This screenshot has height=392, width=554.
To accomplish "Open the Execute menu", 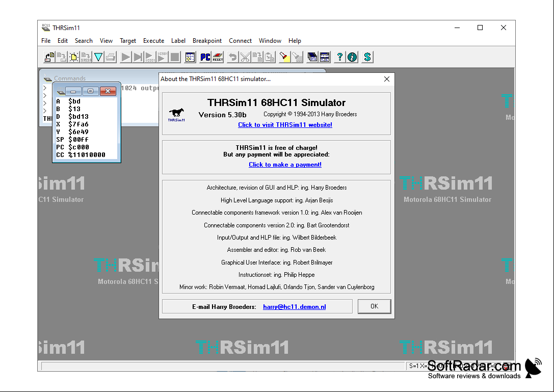I will [154, 41].
